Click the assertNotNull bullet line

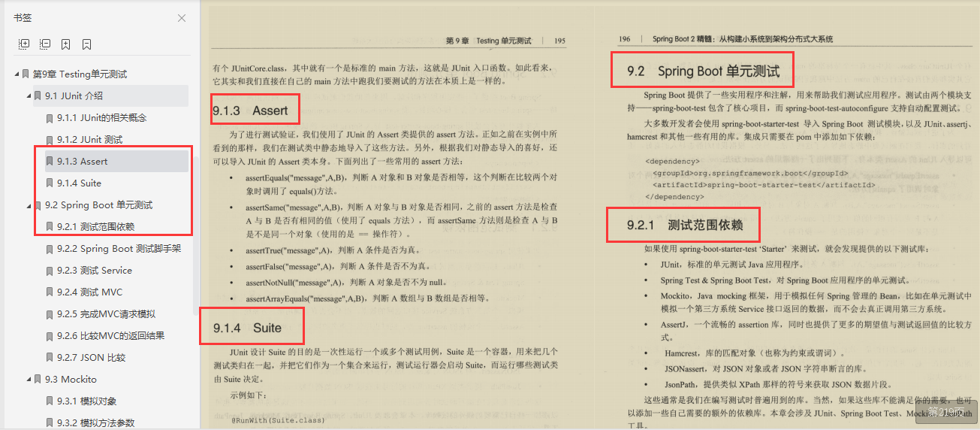pos(347,282)
